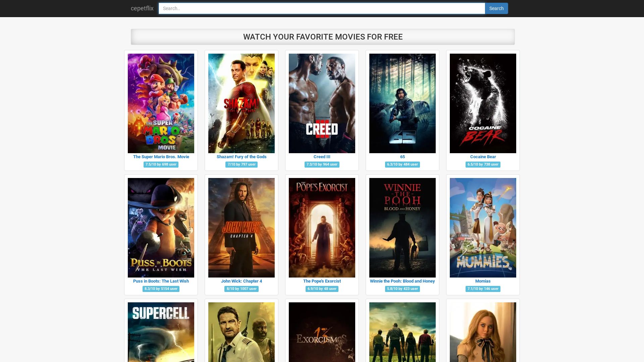Open the Mummies movie poster
This screenshot has height=362, width=644.
(x=483, y=228)
